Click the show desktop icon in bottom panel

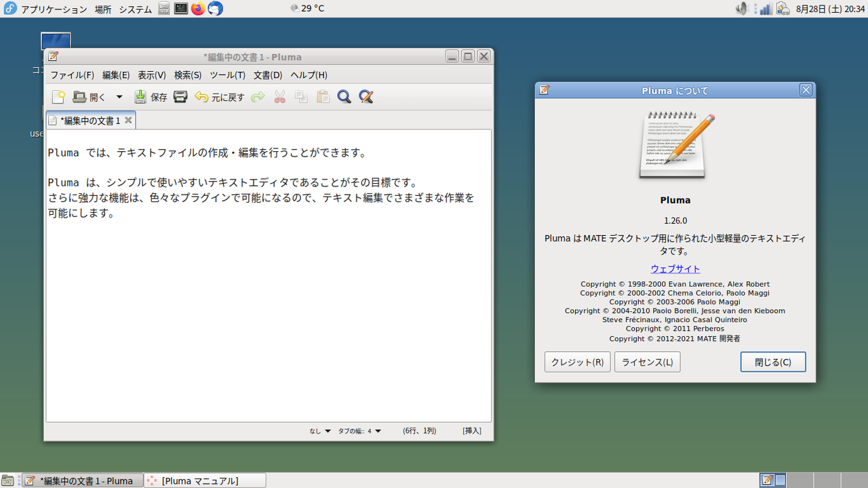click(x=7, y=481)
